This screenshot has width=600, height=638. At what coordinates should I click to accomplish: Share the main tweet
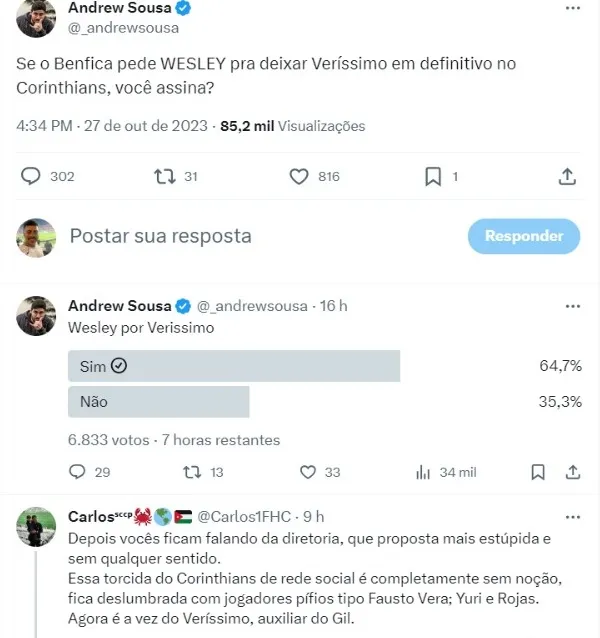566,176
